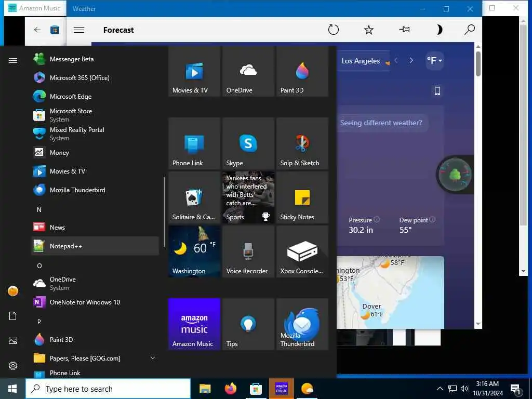The image size is (532, 399).
Task: Open Microsoft Edge from the app list
Action: [95, 96]
